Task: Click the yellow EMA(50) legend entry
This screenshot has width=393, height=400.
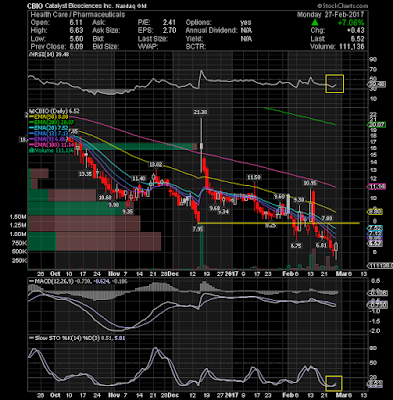Action: 49,117
